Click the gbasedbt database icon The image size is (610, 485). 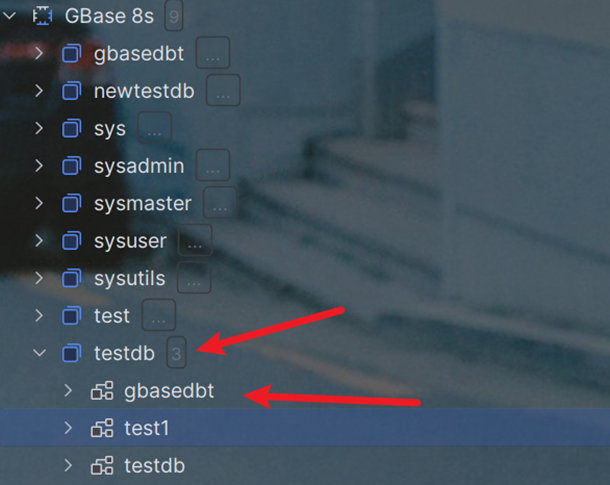[71, 54]
